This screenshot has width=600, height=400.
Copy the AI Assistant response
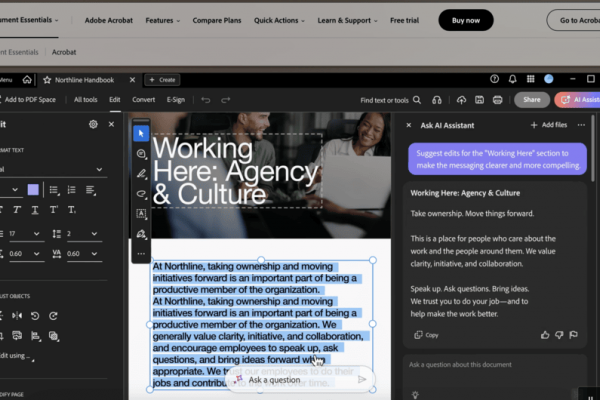(x=426, y=335)
